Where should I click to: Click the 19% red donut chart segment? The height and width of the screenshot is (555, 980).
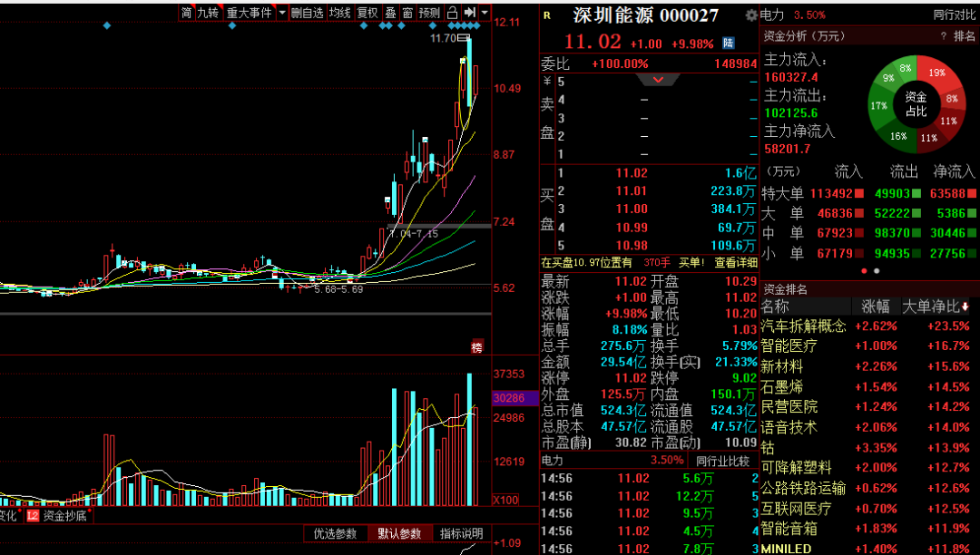[x=936, y=73]
